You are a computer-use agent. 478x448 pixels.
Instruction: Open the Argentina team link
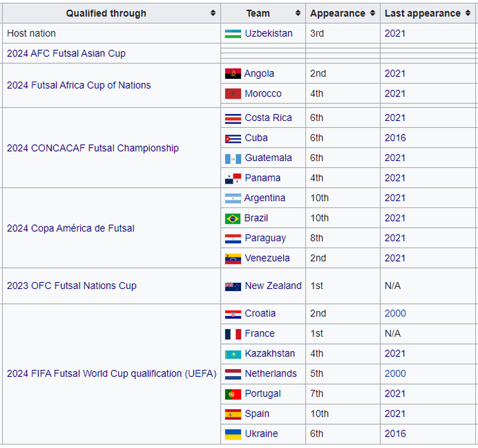[265, 198]
